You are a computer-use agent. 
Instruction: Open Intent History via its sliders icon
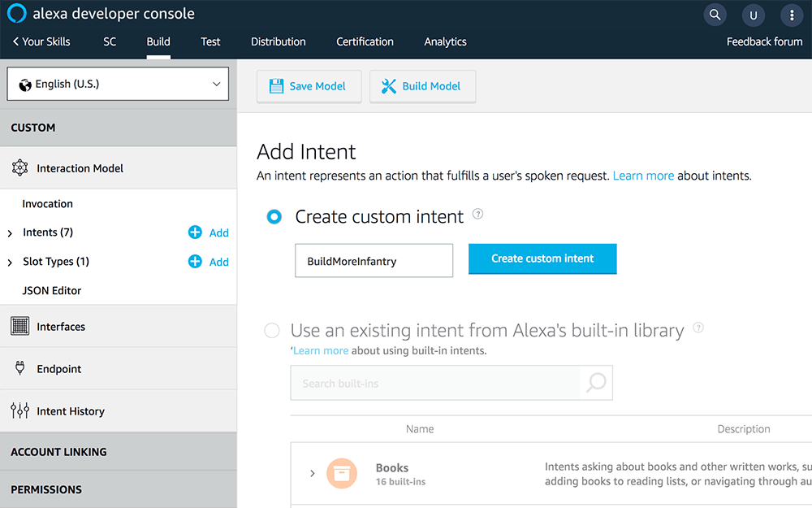18,410
